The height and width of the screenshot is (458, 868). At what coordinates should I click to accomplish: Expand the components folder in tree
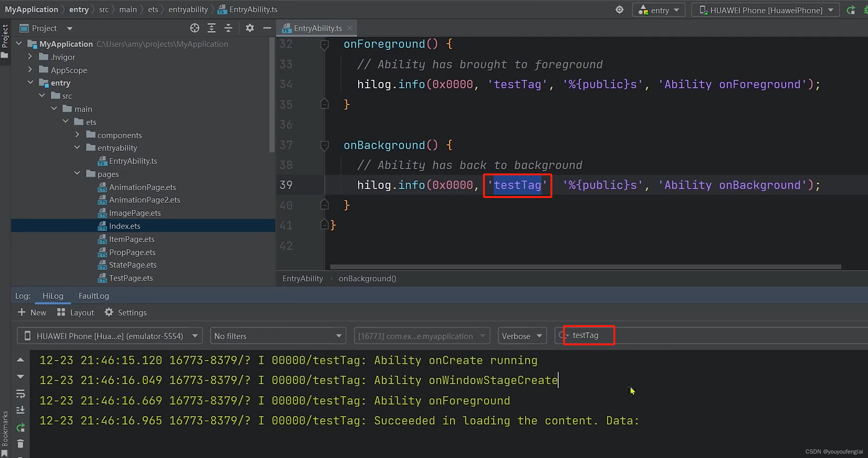[x=78, y=135]
